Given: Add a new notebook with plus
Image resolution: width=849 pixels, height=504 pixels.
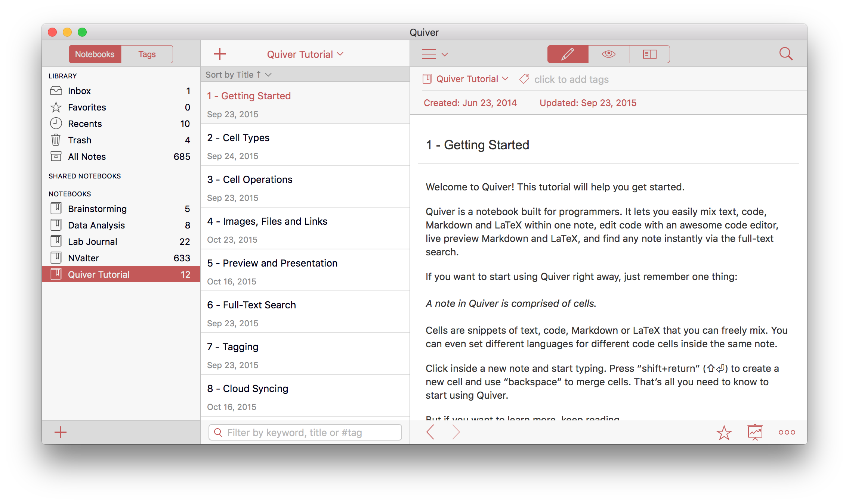Looking at the screenshot, I should pyautogui.click(x=61, y=432).
